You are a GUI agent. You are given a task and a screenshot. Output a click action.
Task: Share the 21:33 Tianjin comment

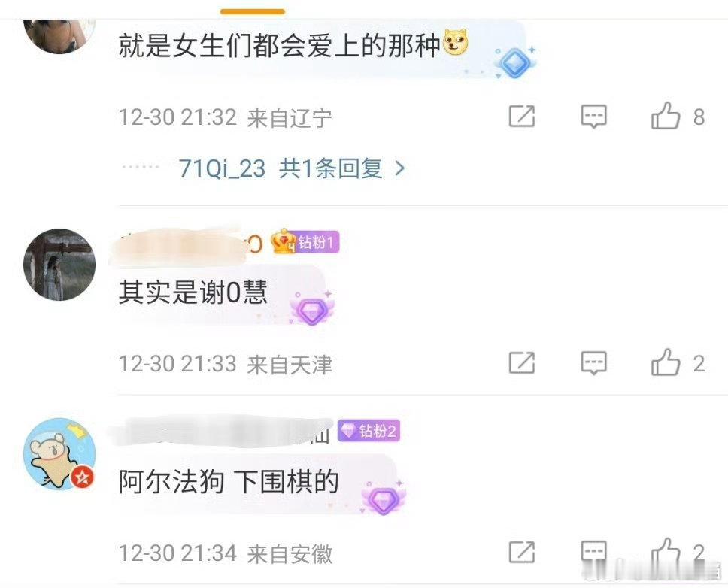tap(522, 362)
